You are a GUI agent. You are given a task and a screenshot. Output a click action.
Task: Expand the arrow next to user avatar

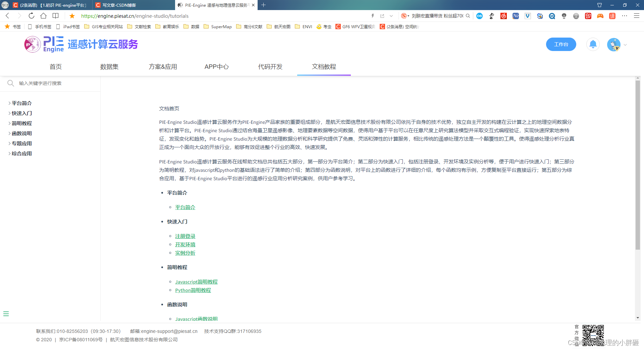tap(625, 45)
